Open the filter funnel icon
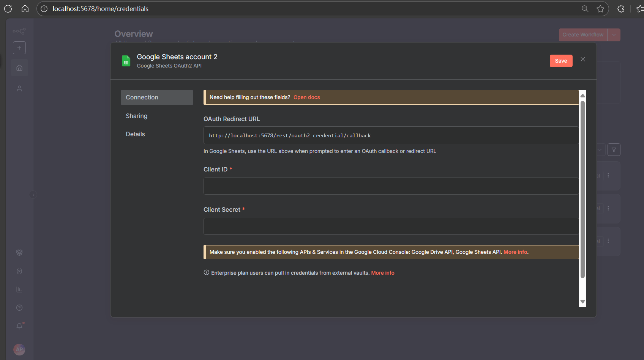The height and width of the screenshot is (360, 644). [614, 150]
